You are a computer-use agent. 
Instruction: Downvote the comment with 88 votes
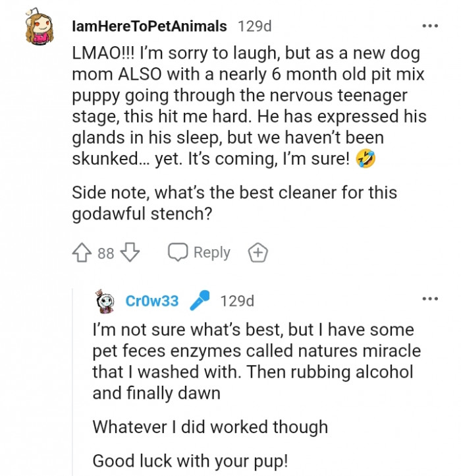pyautogui.click(x=130, y=253)
